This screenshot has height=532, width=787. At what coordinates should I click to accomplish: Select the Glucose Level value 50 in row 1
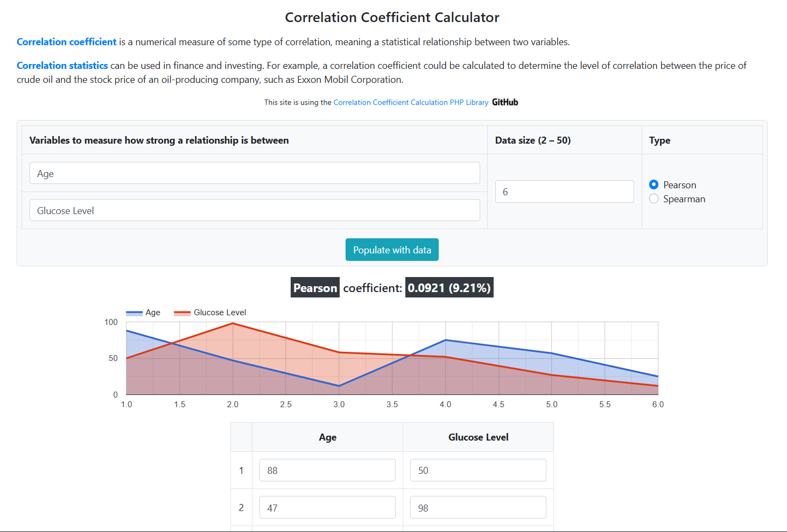[x=478, y=470]
